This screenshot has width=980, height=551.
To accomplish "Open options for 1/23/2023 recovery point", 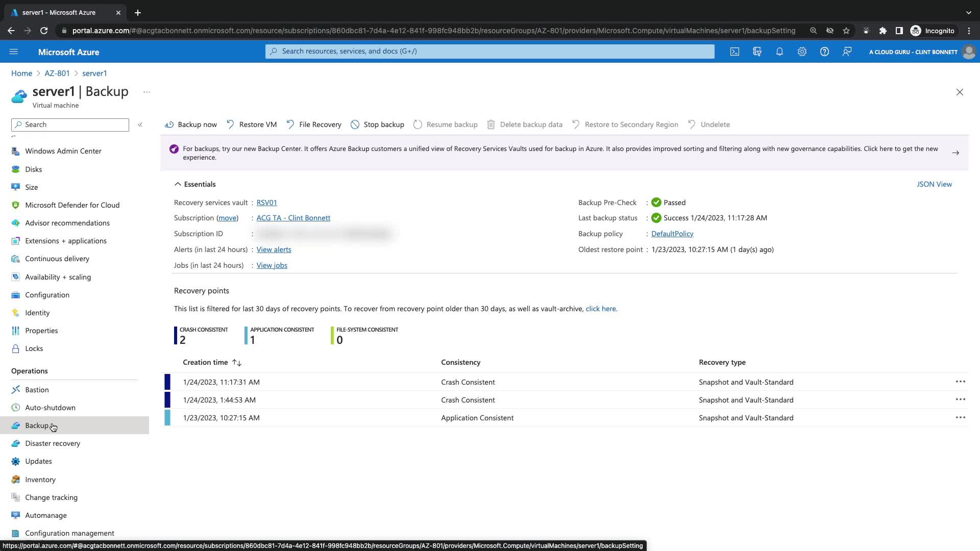I will tap(960, 417).
